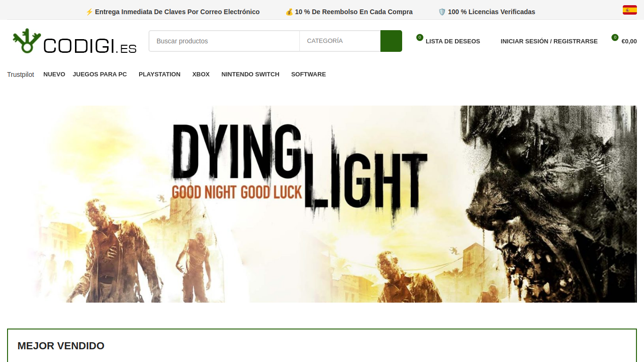The height and width of the screenshot is (362, 644).
Task: Open the Dying Light banner
Action: pyautogui.click(x=322, y=204)
